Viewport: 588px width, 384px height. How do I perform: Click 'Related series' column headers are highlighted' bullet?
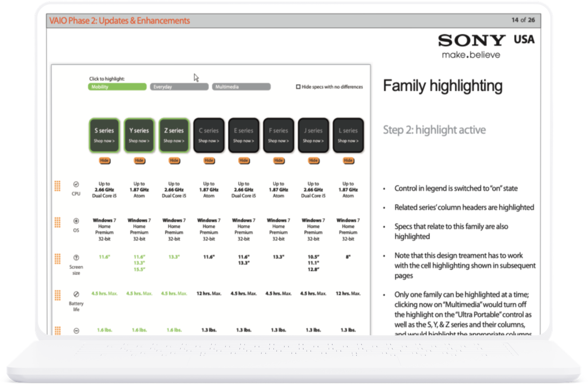point(464,208)
